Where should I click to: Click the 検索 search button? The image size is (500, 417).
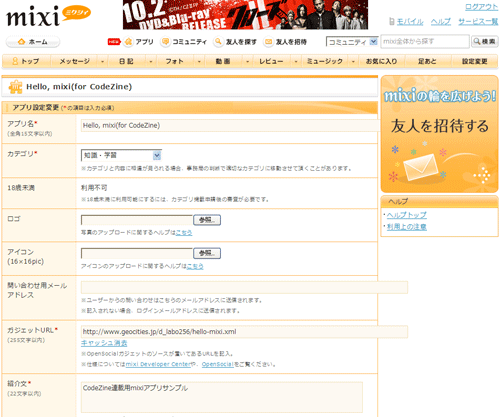[x=485, y=41]
